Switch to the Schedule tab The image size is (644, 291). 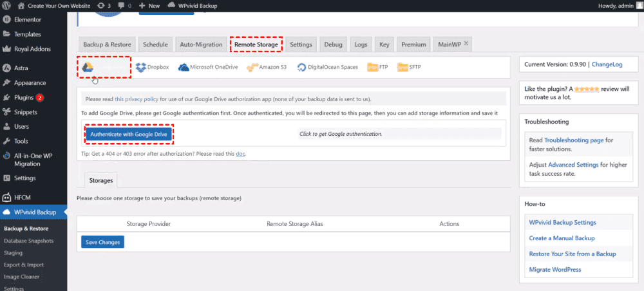click(155, 44)
